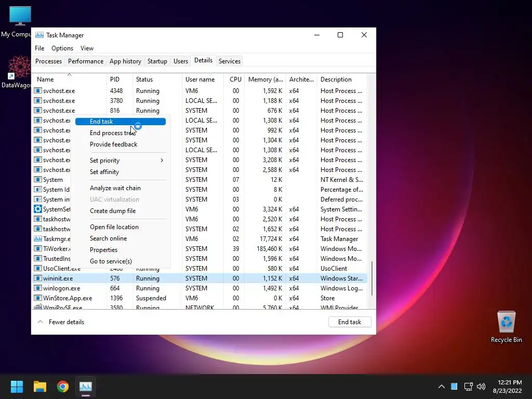
Task: Switch to the Users tab
Action: pyautogui.click(x=180, y=61)
